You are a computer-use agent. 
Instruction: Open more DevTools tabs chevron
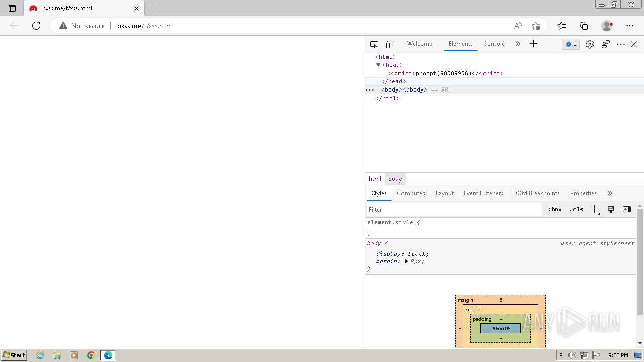(x=517, y=44)
